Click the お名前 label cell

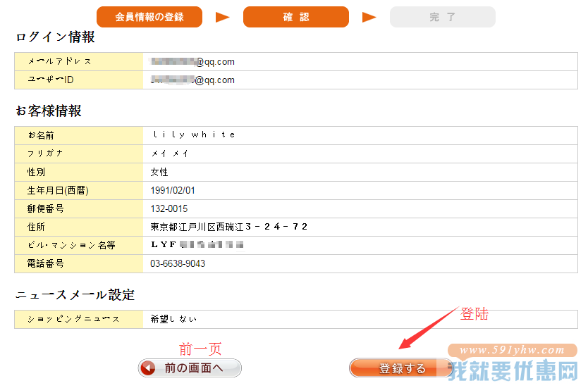coord(79,136)
